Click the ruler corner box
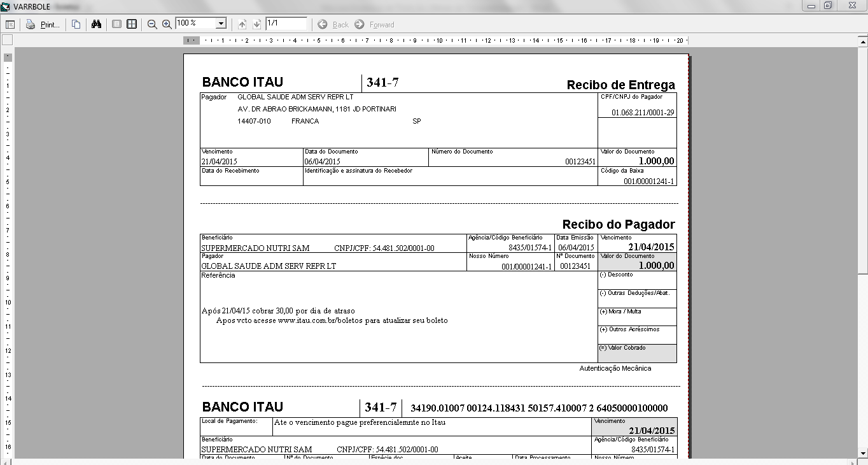This screenshot has height=465, width=868. [x=7, y=40]
